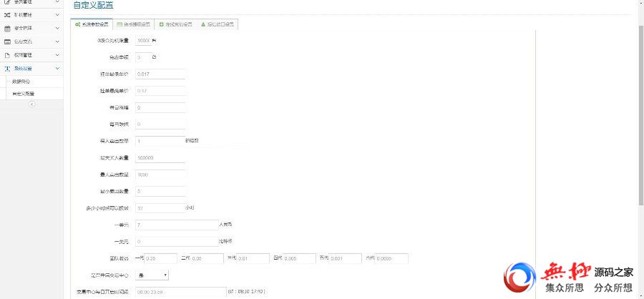Click the shuffle icon in the sidebar
644x299 pixels.
click(7, 14)
